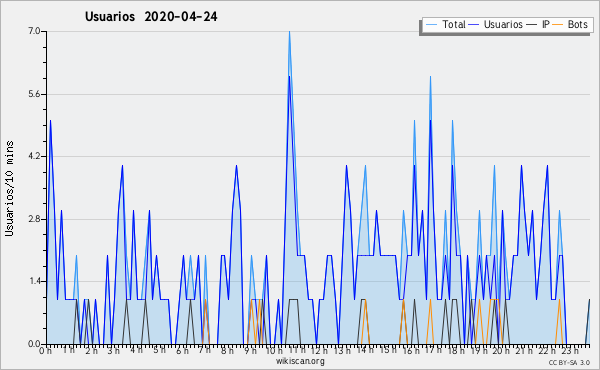Click the '5 h' x-axis label

(x=159, y=350)
